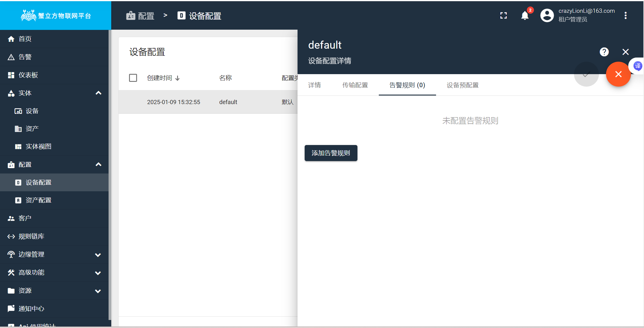The height and width of the screenshot is (328, 644).
Task: Open the 首页 home icon
Action: 11,39
